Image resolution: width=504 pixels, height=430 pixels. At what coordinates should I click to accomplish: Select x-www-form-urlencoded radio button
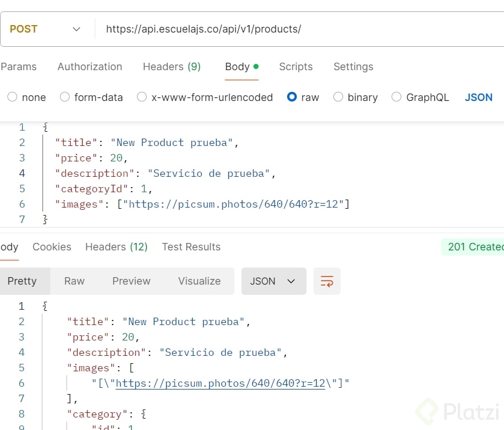pyautogui.click(x=142, y=98)
